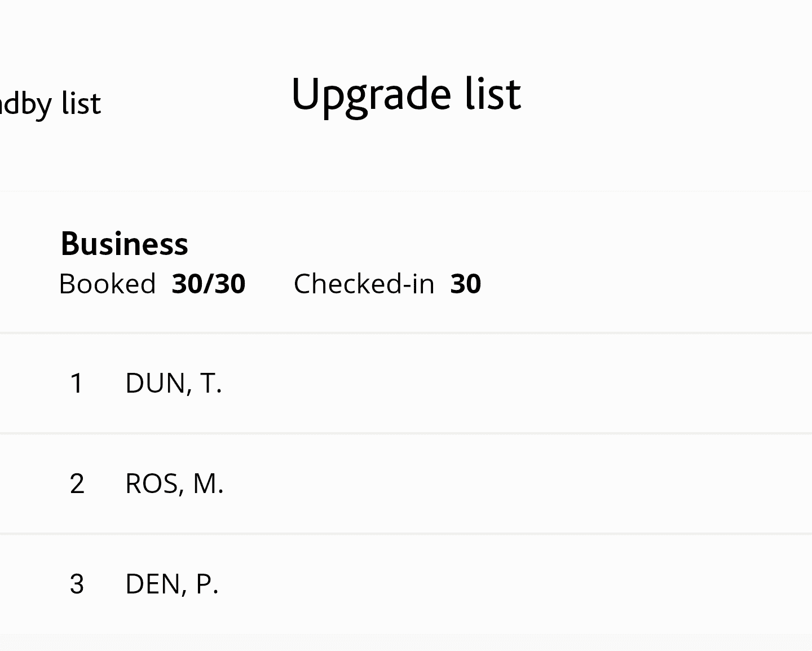Click the word "Upgrade" in the title
The image size is (812, 651).
pyautogui.click(x=370, y=95)
